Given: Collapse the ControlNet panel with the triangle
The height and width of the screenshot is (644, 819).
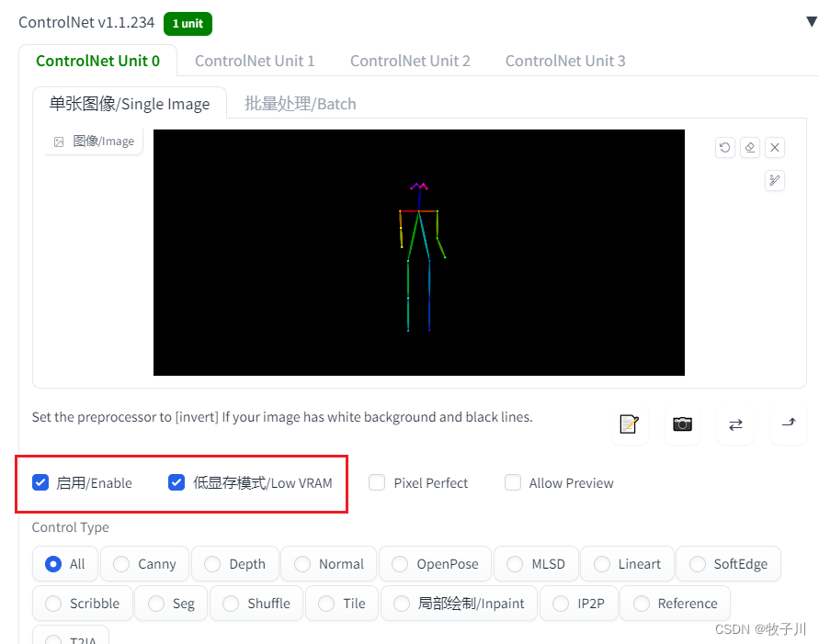Looking at the screenshot, I should pyautogui.click(x=812, y=21).
